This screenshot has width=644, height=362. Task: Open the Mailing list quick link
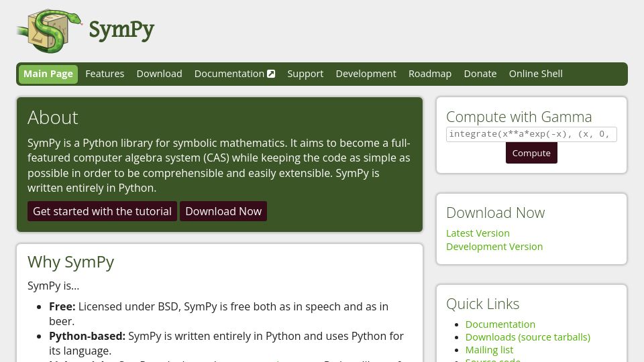pyautogui.click(x=489, y=350)
